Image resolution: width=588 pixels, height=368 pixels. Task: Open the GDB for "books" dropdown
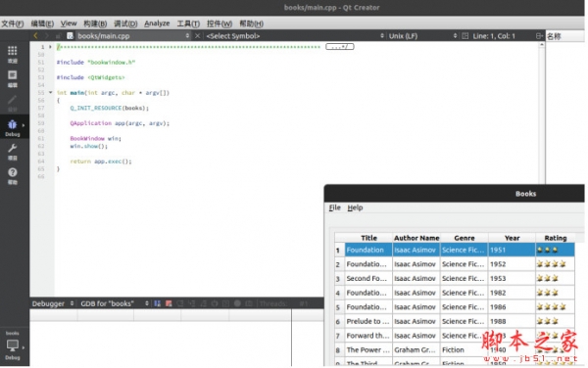pos(115,303)
